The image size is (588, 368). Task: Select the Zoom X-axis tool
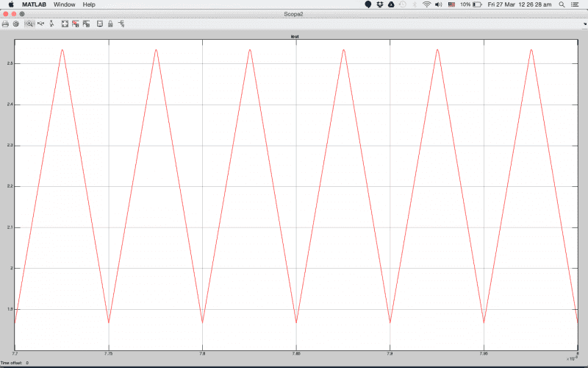click(40, 24)
